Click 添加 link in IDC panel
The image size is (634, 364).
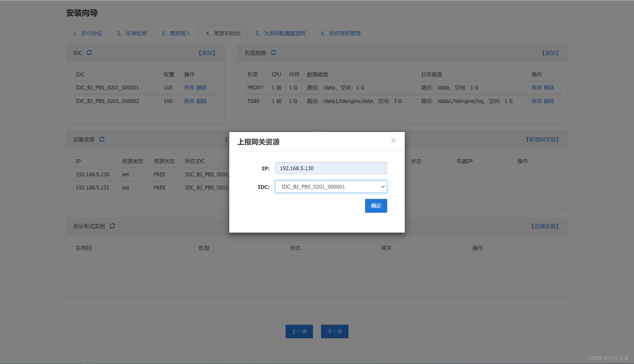tap(207, 53)
